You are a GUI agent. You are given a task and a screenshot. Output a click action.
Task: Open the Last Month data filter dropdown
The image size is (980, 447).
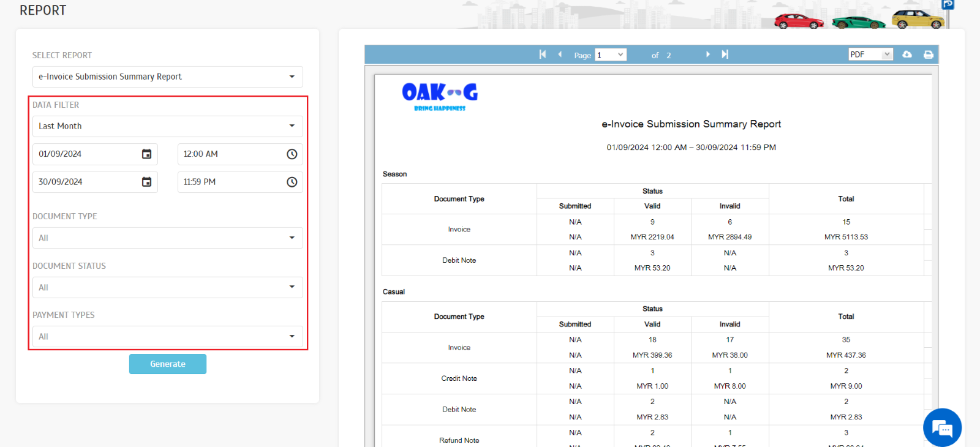pyautogui.click(x=167, y=126)
